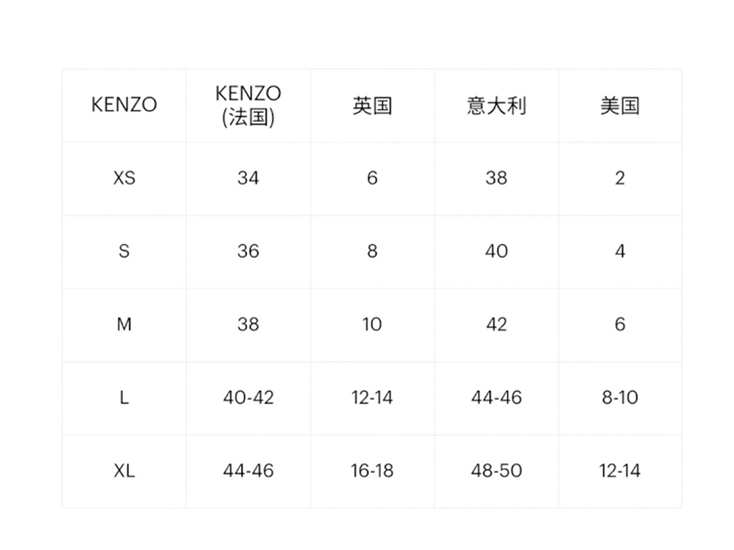734x550 pixels.
Task: Select the XL size row label
Action: tap(124, 470)
